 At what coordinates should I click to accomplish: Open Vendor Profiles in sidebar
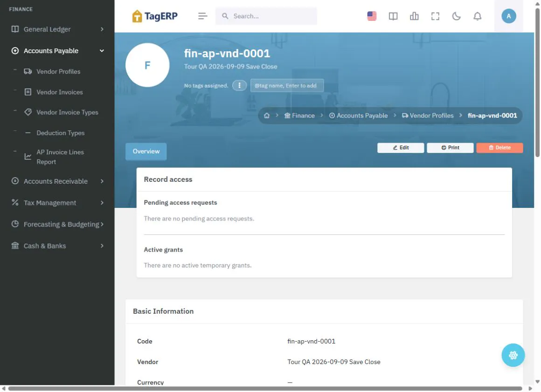[x=58, y=71]
